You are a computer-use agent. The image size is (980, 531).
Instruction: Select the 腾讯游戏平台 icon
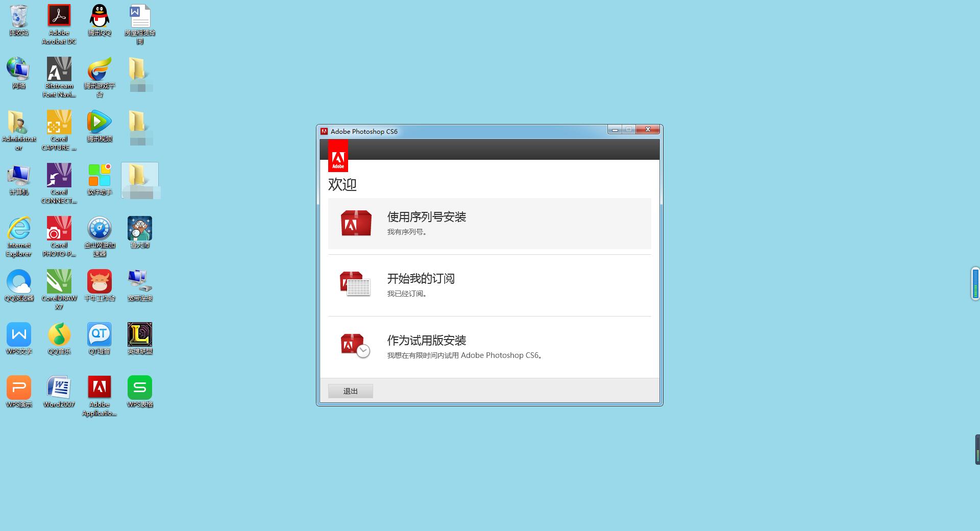coord(100,77)
